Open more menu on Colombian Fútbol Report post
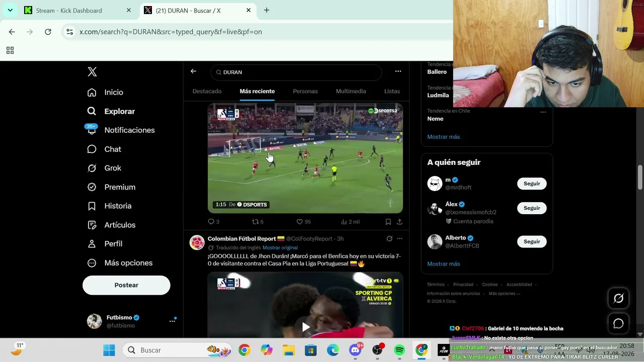This screenshot has width=644, height=362. 399,239
